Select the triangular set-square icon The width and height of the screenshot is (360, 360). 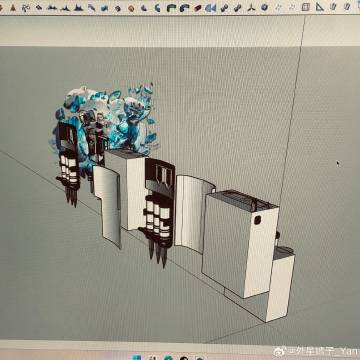(320, 7)
